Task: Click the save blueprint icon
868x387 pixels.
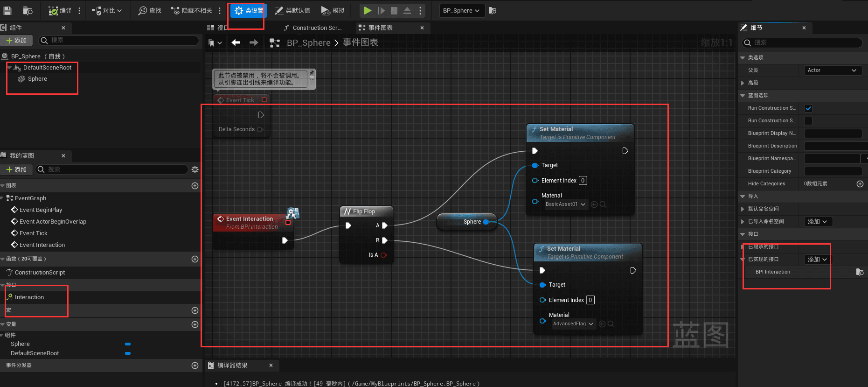Action: click(7, 10)
